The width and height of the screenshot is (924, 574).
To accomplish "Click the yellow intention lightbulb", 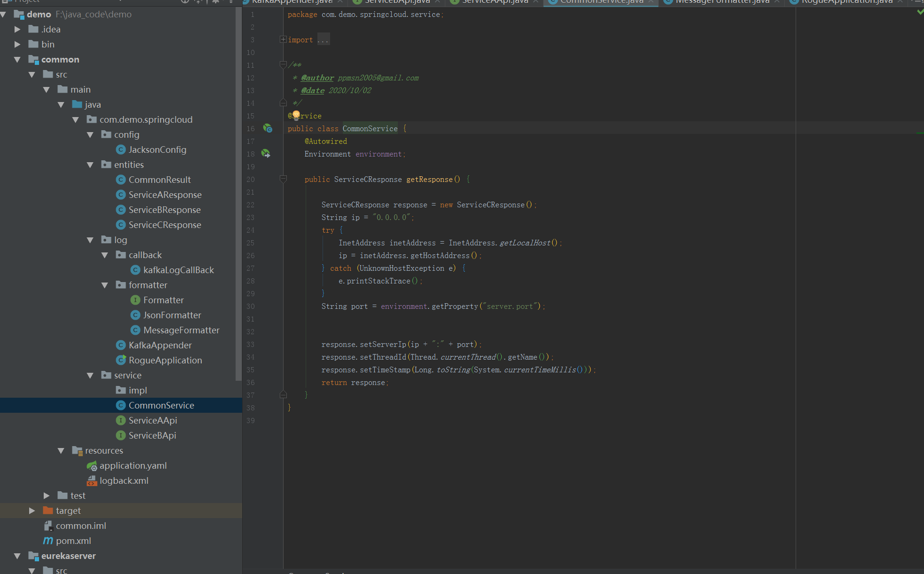I will click(x=296, y=115).
